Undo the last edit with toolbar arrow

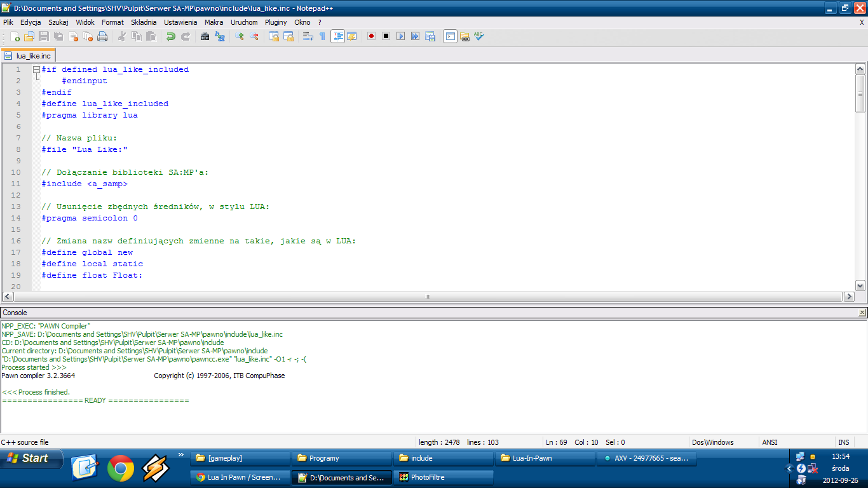pos(170,37)
